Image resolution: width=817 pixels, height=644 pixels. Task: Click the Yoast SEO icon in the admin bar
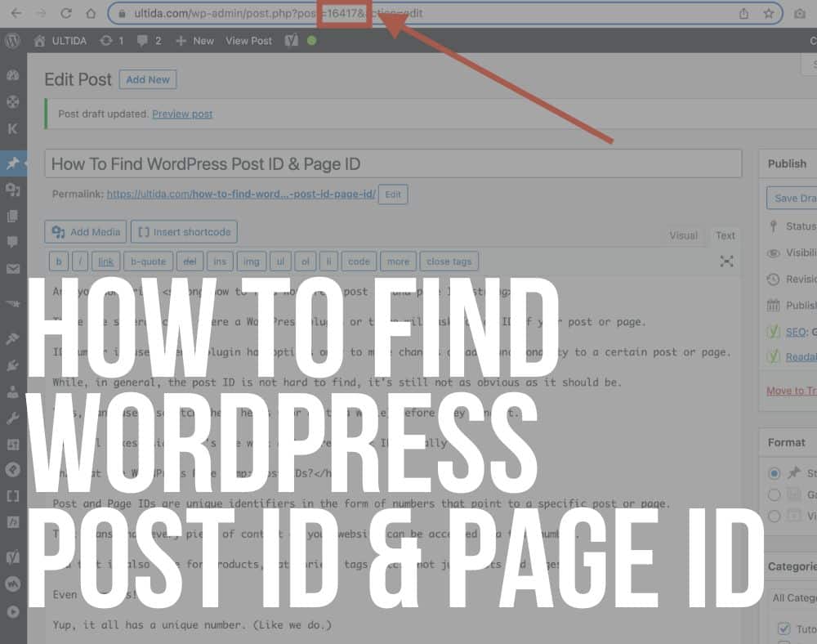pos(290,40)
